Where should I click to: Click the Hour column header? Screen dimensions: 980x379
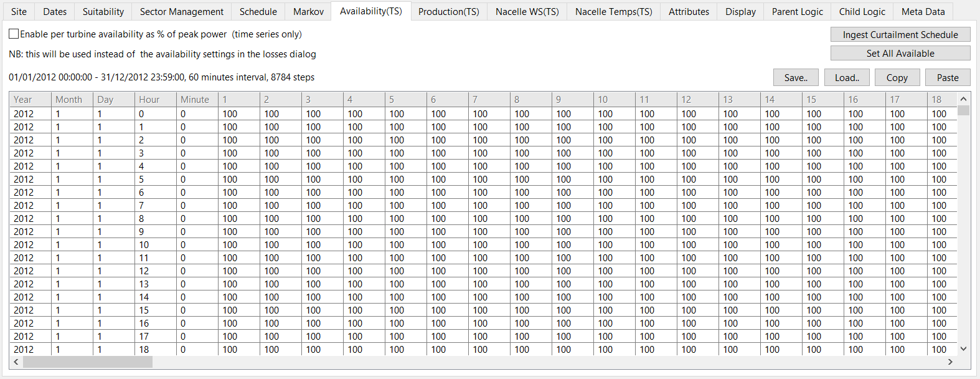pyautogui.click(x=155, y=99)
